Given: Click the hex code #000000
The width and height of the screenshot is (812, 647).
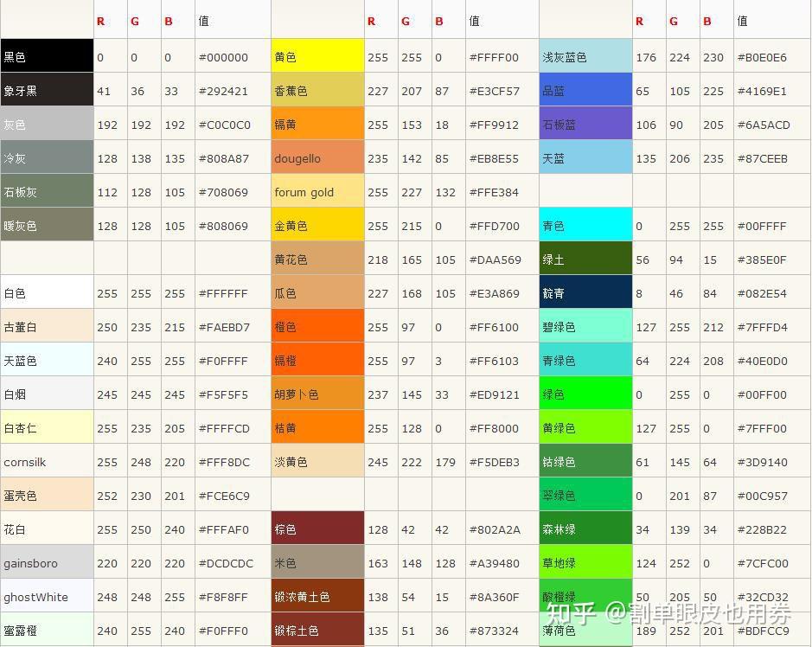Looking at the screenshot, I should click(225, 56).
